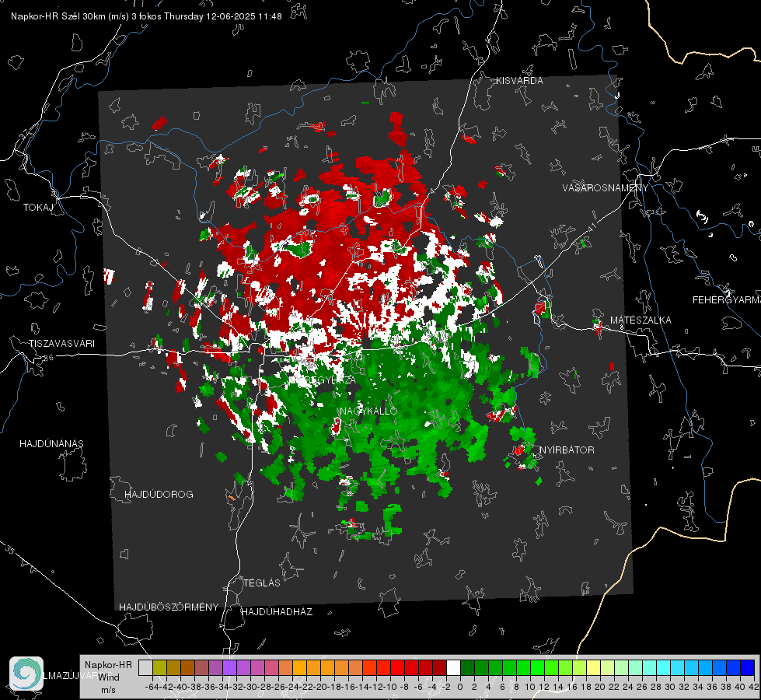Click the FEHÉRGYARMAT label at right edge
Viewport: 761px width, 700px height.
pyautogui.click(x=727, y=300)
